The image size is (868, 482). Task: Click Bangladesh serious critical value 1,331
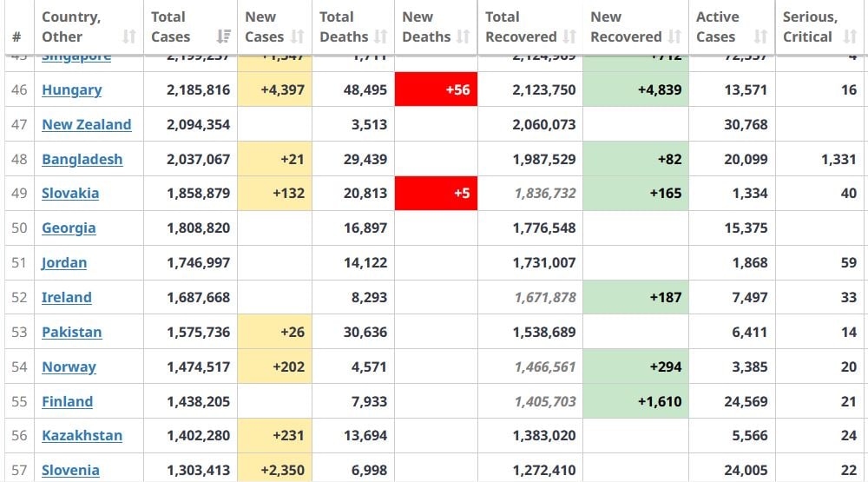point(838,160)
